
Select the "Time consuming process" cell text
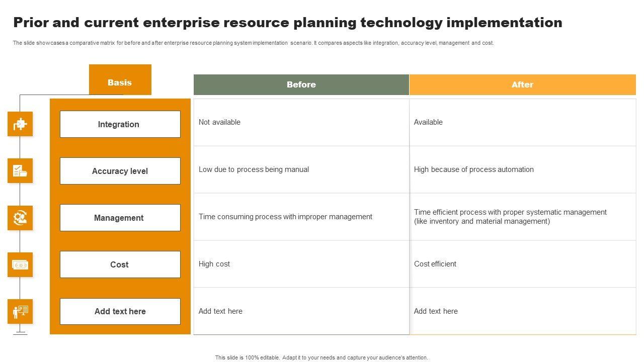tap(285, 217)
